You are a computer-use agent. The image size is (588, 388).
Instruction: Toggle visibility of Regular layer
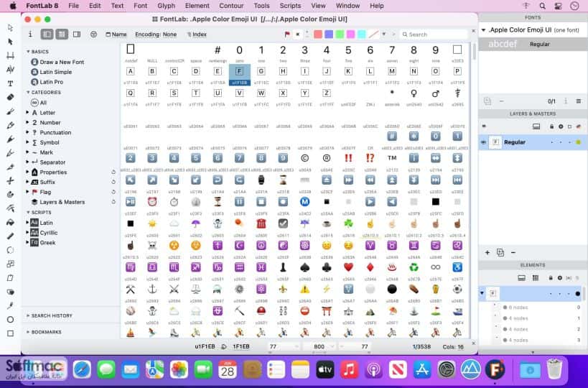click(x=483, y=142)
